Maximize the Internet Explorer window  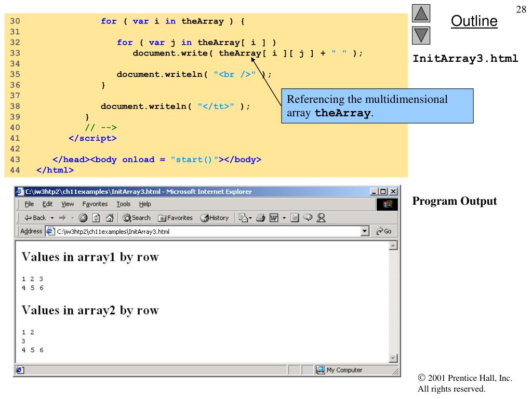(383, 192)
